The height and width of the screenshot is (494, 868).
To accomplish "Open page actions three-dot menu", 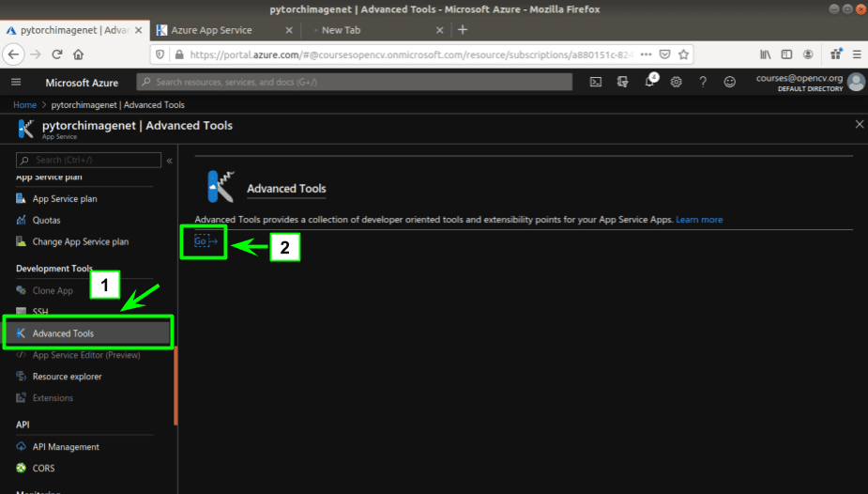I will (646, 54).
